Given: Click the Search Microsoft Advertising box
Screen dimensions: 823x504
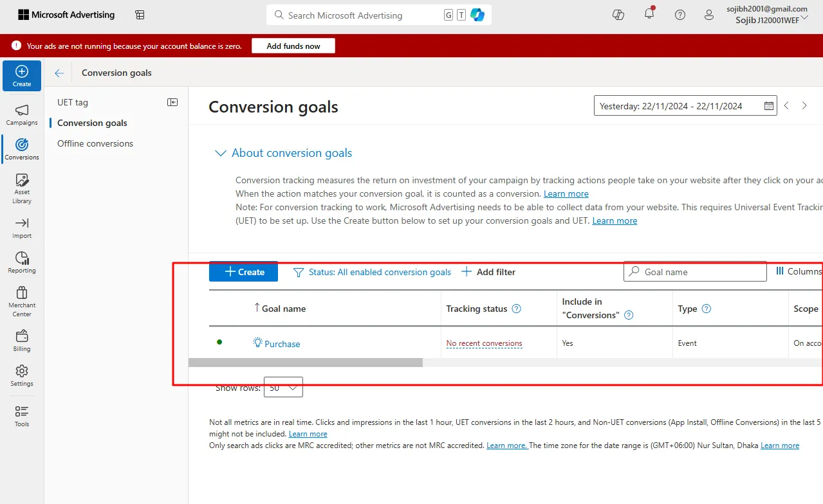Looking at the screenshot, I should (379, 15).
